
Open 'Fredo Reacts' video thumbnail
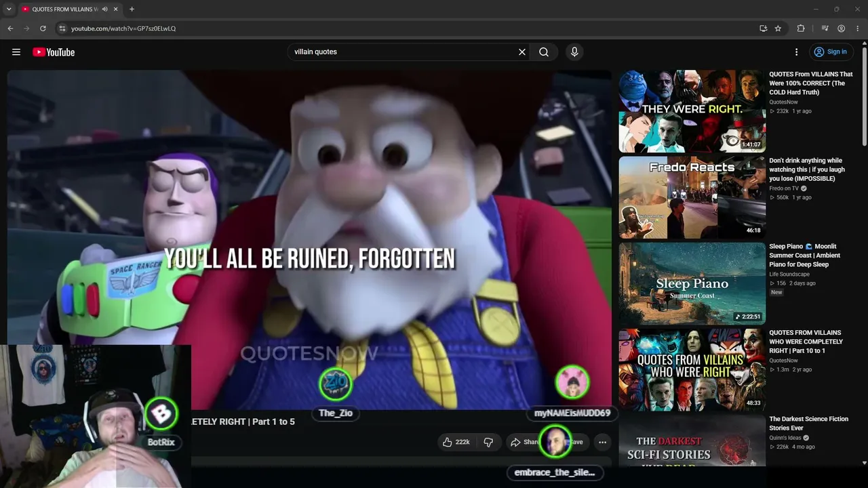[692, 197]
